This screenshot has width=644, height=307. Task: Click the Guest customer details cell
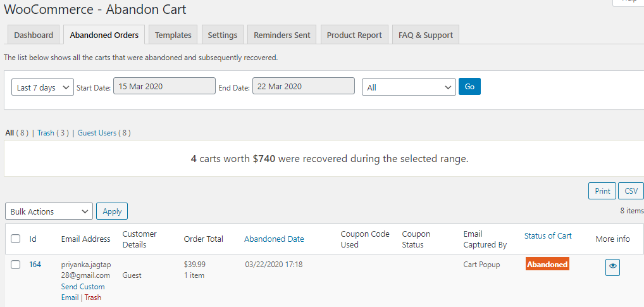click(x=132, y=275)
